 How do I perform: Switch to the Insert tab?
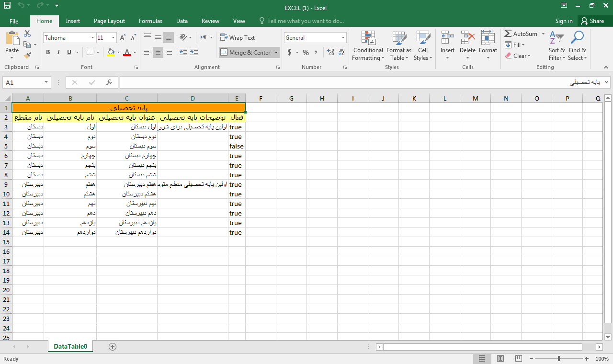coord(73,21)
